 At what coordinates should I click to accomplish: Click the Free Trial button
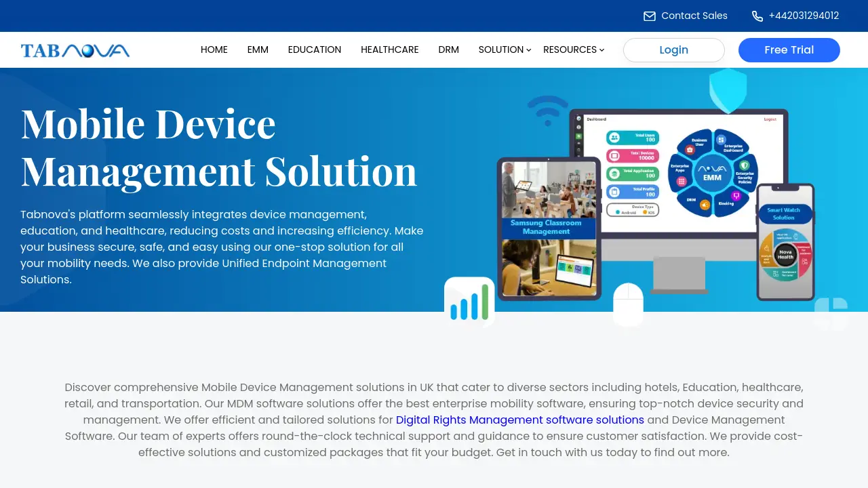tap(789, 49)
